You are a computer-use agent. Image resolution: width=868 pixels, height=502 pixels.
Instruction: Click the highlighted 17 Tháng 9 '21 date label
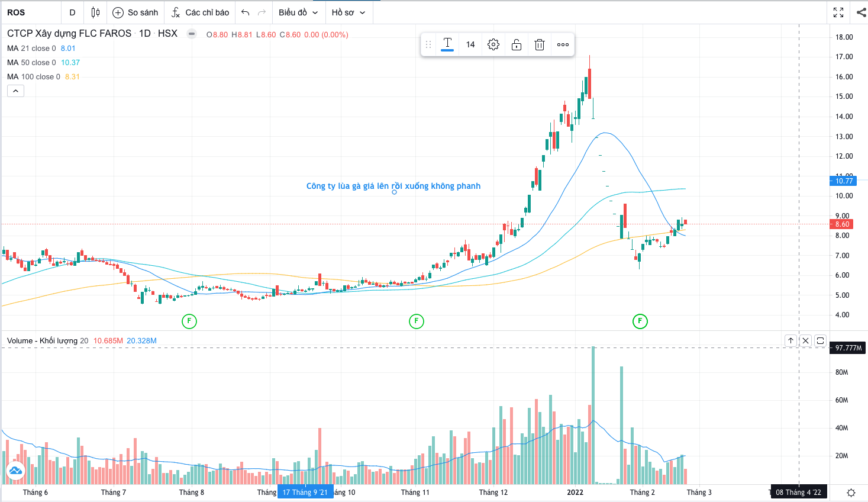(305, 493)
